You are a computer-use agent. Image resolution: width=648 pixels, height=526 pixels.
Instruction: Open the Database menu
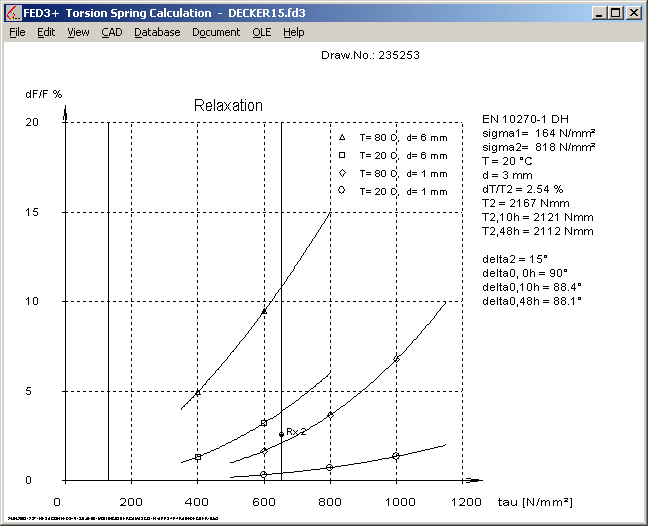click(x=157, y=32)
